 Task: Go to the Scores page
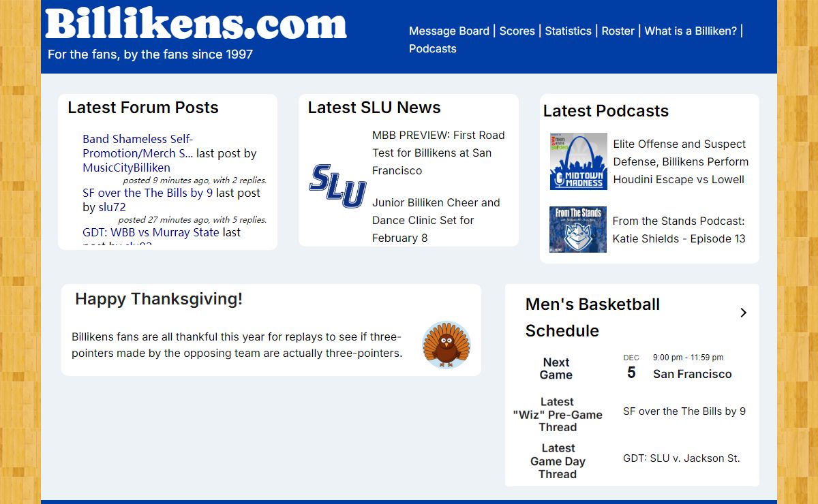pyautogui.click(x=517, y=31)
